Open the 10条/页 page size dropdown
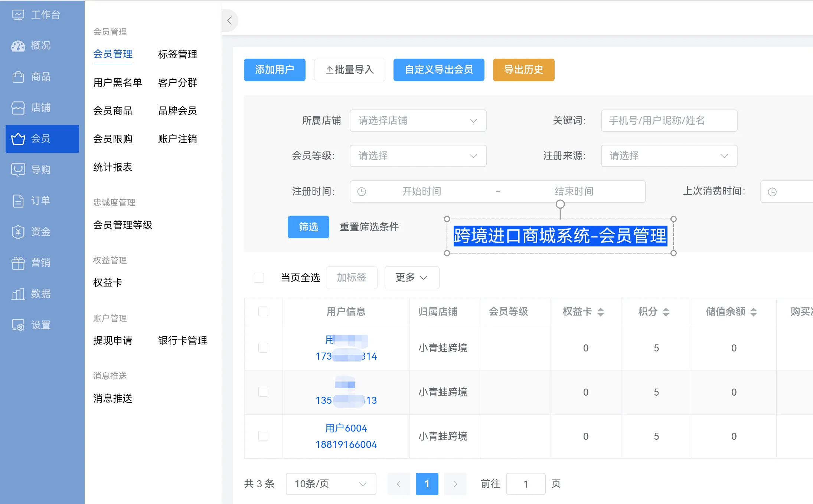The height and width of the screenshot is (504, 813). click(331, 484)
